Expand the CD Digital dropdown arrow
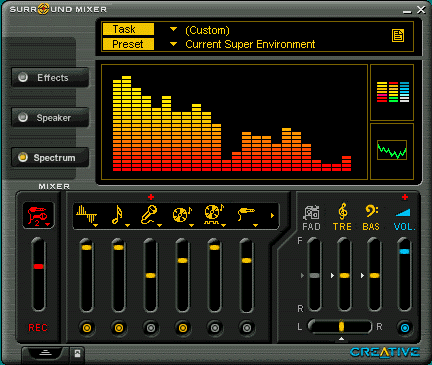This screenshot has height=365, width=432. pyautogui.click(x=224, y=226)
